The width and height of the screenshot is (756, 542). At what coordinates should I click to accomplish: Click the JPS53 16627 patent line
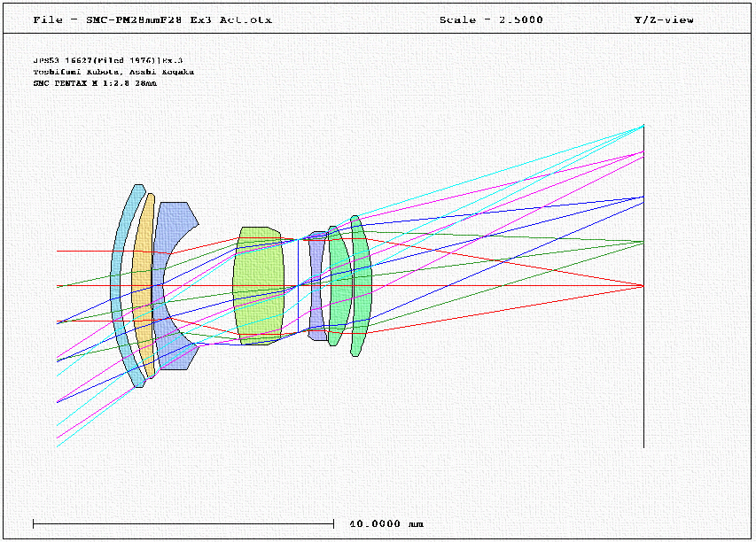108,60
